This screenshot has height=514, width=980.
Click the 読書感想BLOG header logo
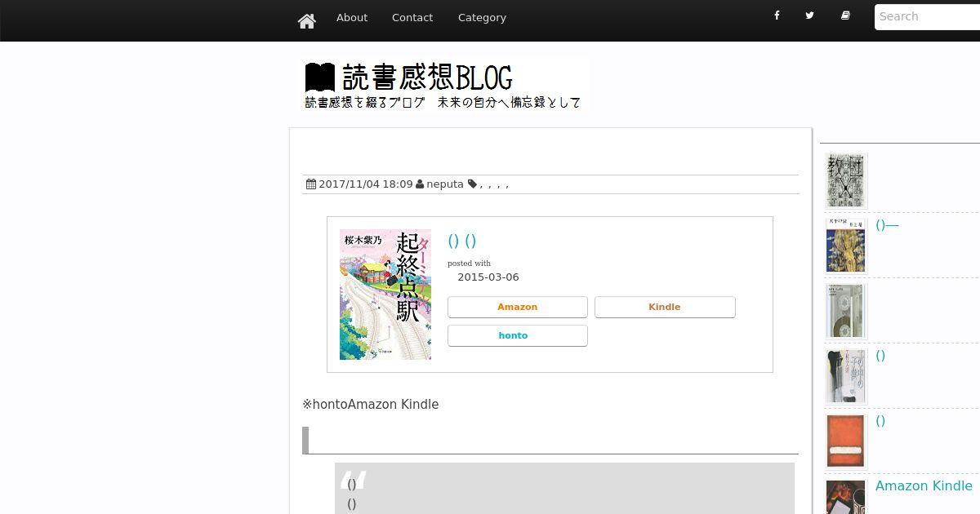tap(444, 85)
